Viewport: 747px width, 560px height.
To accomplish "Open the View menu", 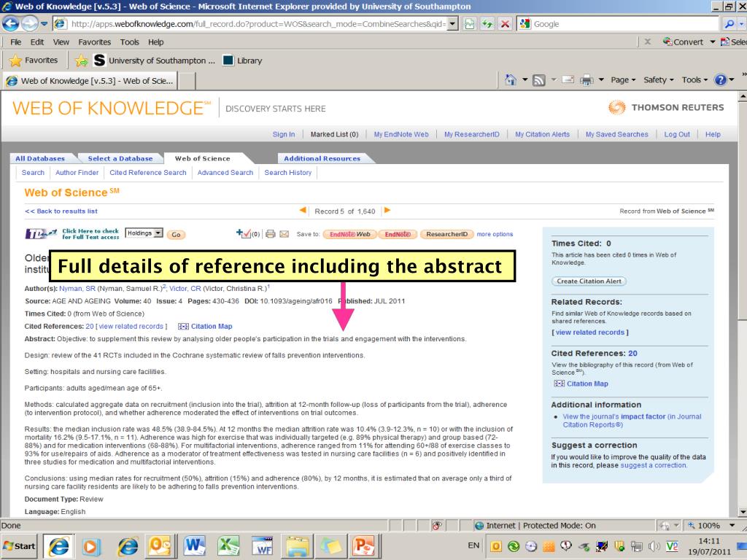I will (x=61, y=42).
